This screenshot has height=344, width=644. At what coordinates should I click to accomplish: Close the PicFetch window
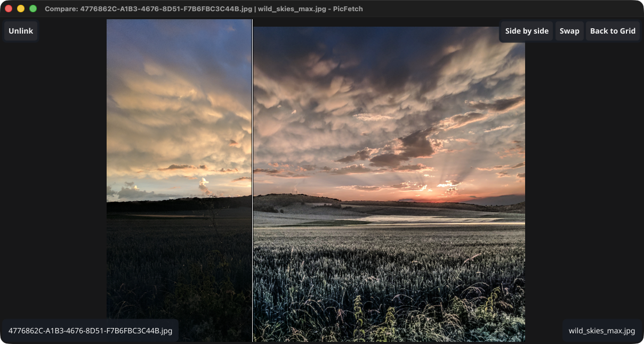coord(9,9)
